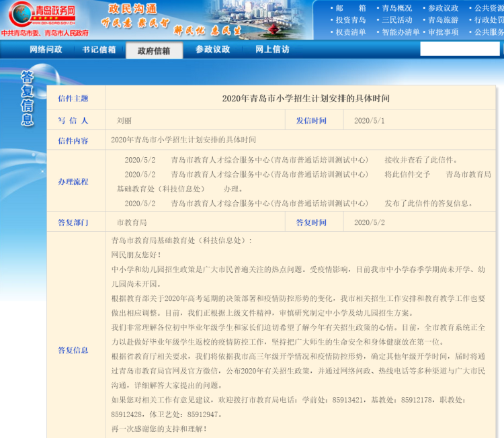Click the 信件内容 label

pos(73,141)
